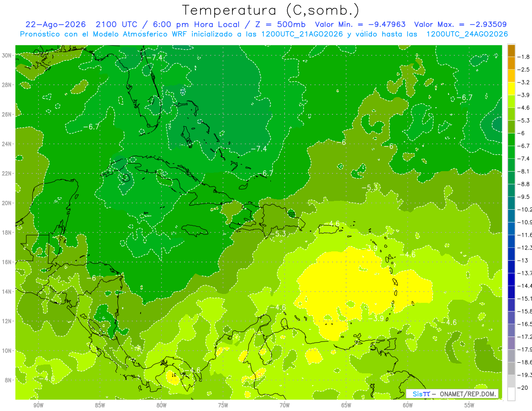Click the 12N latitude axis label
532x411 pixels.
coord(7,321)
